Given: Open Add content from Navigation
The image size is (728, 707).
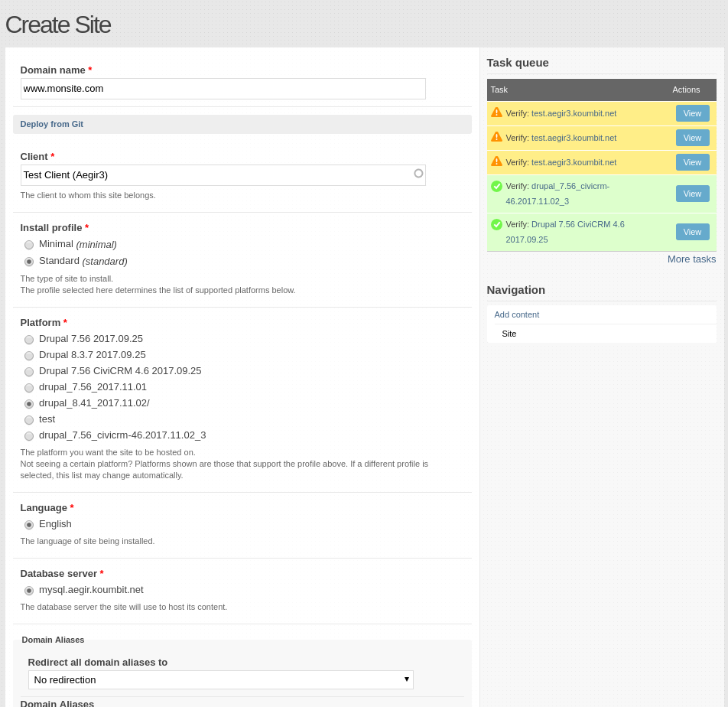Looking at the screenshot, I should click(516, 314).
